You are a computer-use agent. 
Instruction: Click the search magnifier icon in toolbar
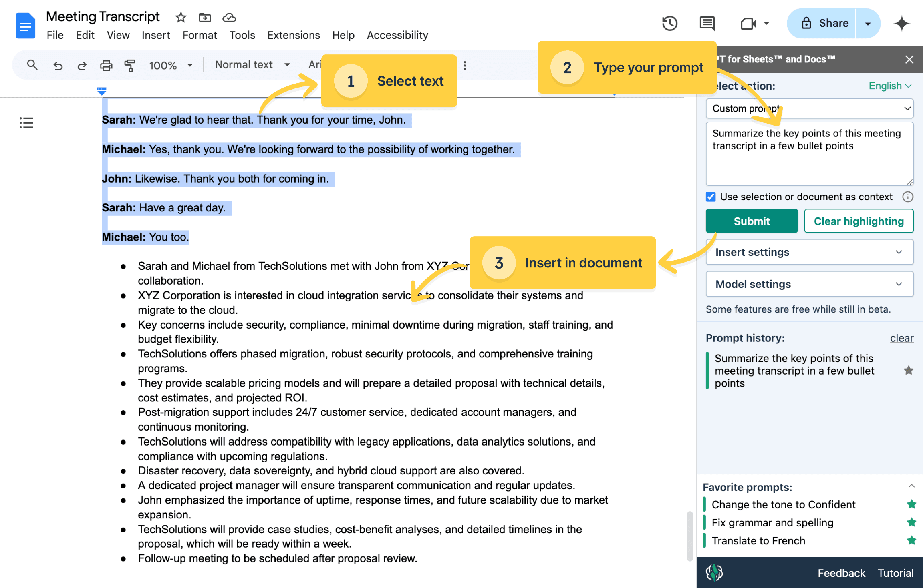(x=32, y=65)
